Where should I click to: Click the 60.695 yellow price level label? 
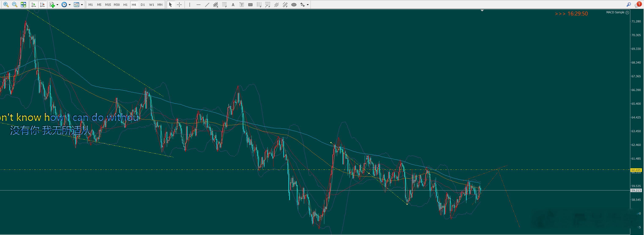pos(636,170)
